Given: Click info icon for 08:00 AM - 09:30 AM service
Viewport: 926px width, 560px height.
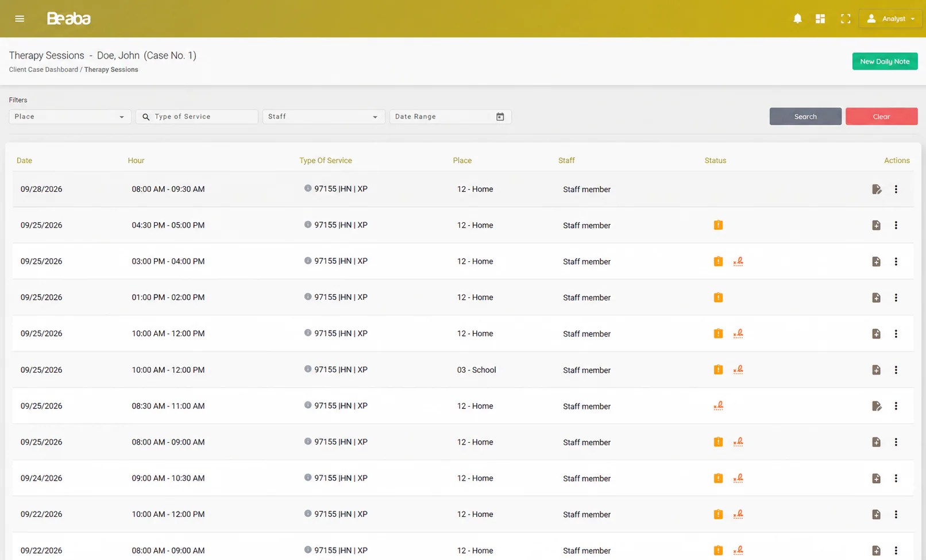Looking at the screenshot, I should tap(308, 188).
